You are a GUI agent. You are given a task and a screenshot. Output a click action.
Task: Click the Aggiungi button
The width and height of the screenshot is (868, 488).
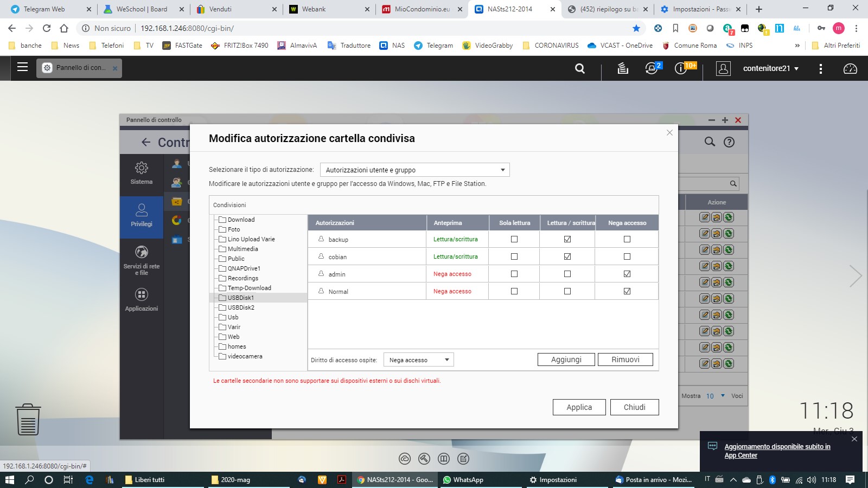[566, 359]
